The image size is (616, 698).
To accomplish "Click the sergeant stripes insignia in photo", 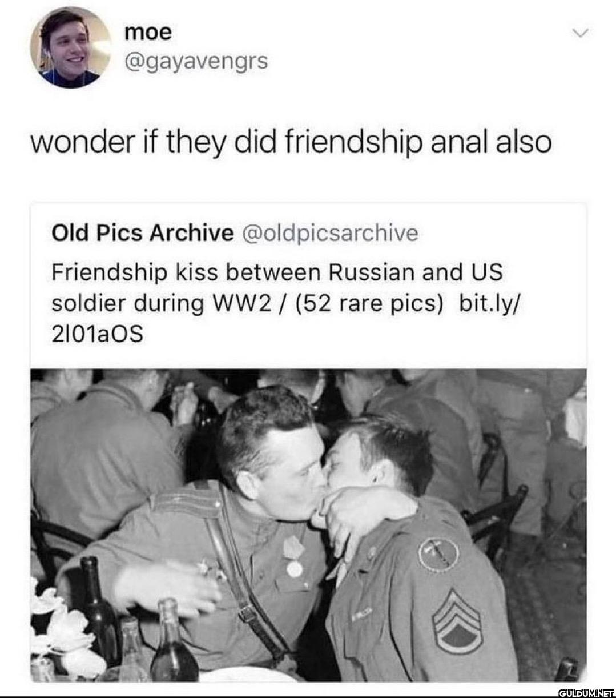I will (x=457, y=622).
